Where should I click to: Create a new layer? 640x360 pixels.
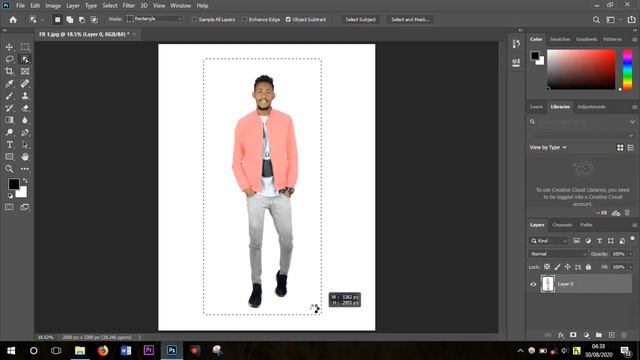tap(611, 335)
